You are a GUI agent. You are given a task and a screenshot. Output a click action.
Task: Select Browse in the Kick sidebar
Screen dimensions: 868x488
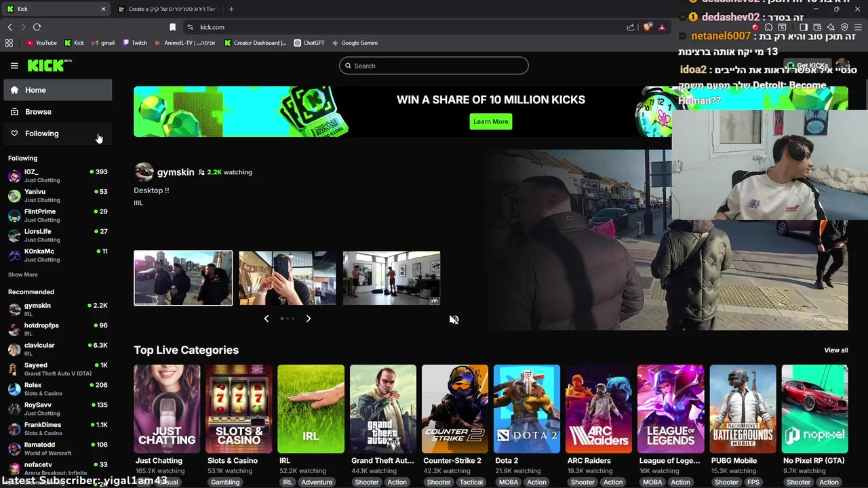click(58, 112)
